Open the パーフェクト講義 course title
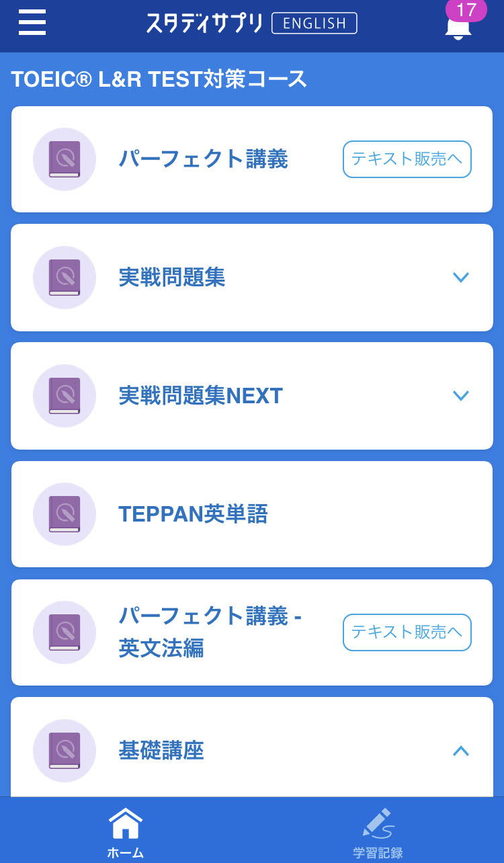 pyautogui.click(x=203, y=159)
